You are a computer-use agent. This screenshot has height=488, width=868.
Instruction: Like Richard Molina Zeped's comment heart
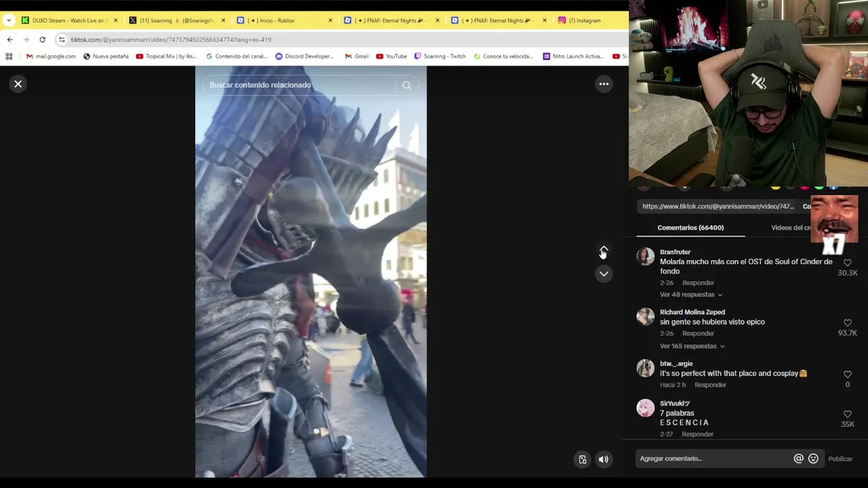click(x=847, y=323)
